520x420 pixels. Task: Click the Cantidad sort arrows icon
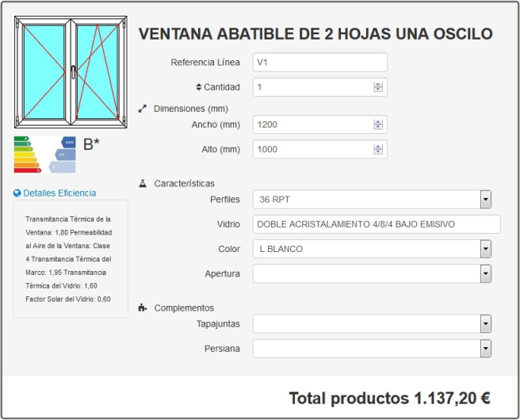(x=198, y=87)
